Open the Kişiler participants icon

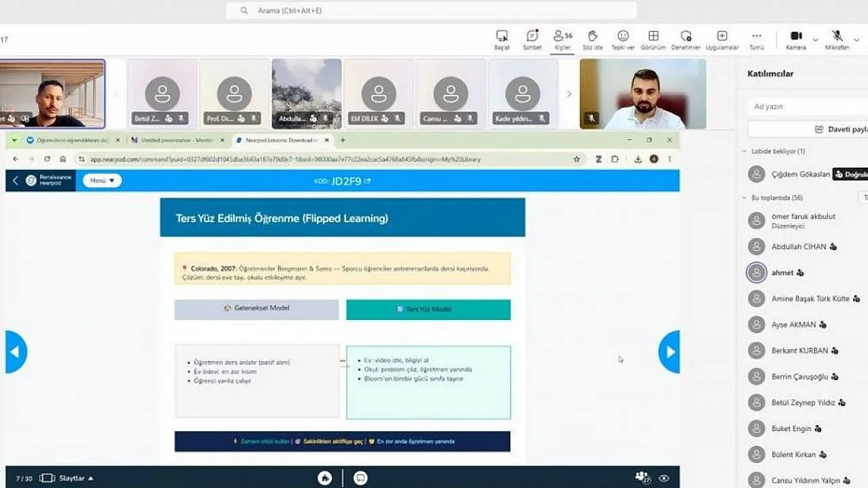pos(562,39)
